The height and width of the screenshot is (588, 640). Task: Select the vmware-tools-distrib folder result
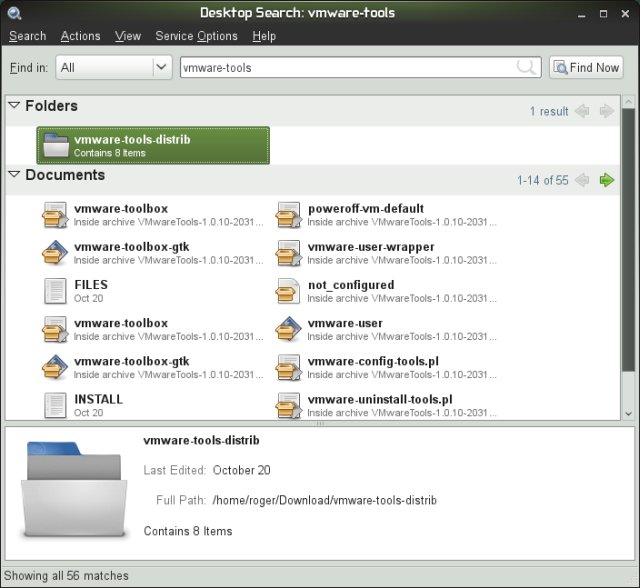(x=153, y=145)
